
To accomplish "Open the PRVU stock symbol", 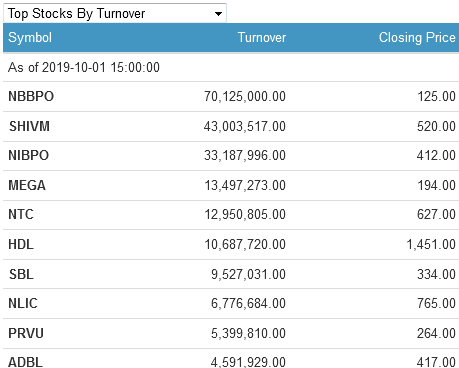I will click(x=26, y=333).
